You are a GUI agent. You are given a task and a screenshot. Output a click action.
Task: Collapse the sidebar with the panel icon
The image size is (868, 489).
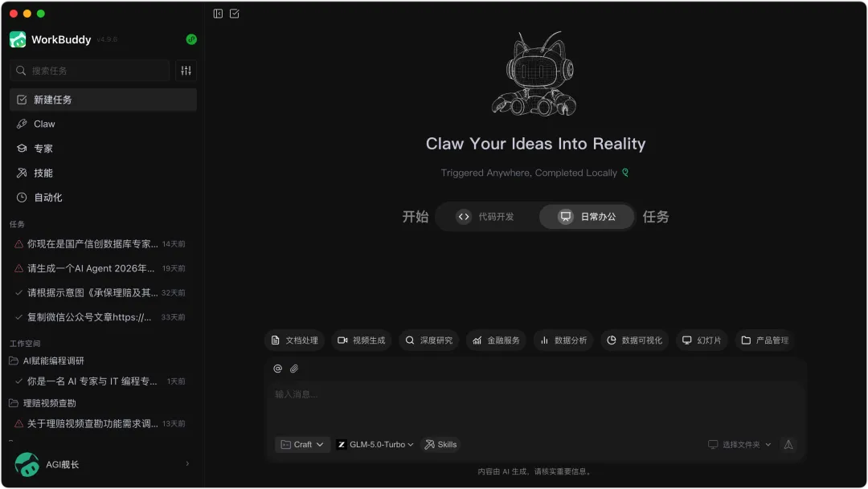[218, 14]
